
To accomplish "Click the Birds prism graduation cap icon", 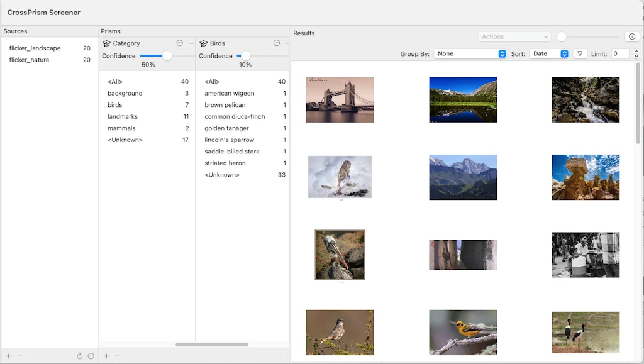I will click(x=203, y=43).
